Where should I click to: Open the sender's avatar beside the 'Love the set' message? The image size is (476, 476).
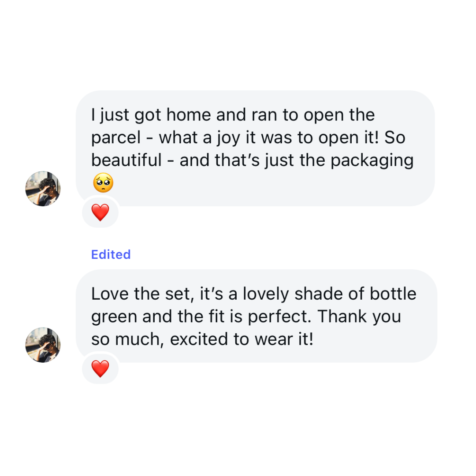pos(43,345)
